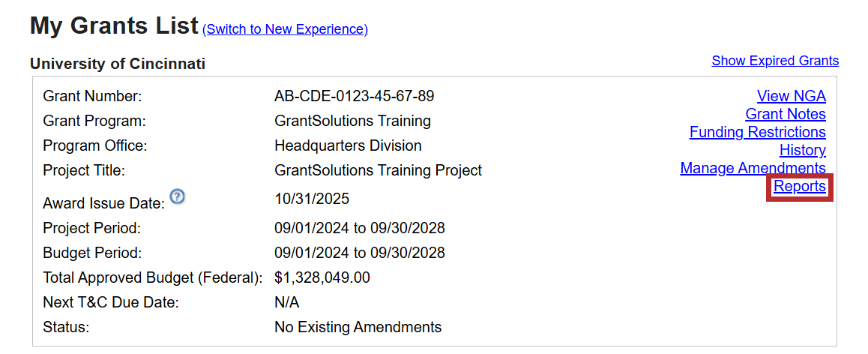This screenshot has height=354, width=868.
Task: Click the No Existing Amendments status
Action: 358,327
